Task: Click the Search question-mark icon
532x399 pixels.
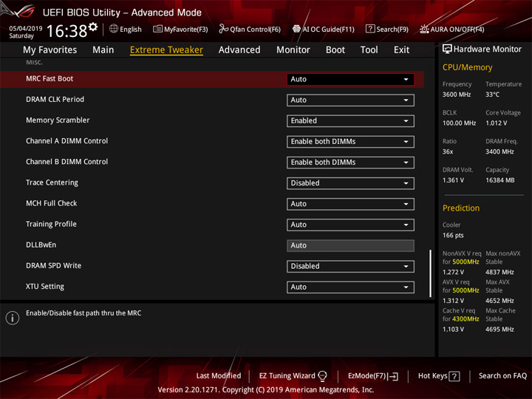Action: [x=370, y=29]
